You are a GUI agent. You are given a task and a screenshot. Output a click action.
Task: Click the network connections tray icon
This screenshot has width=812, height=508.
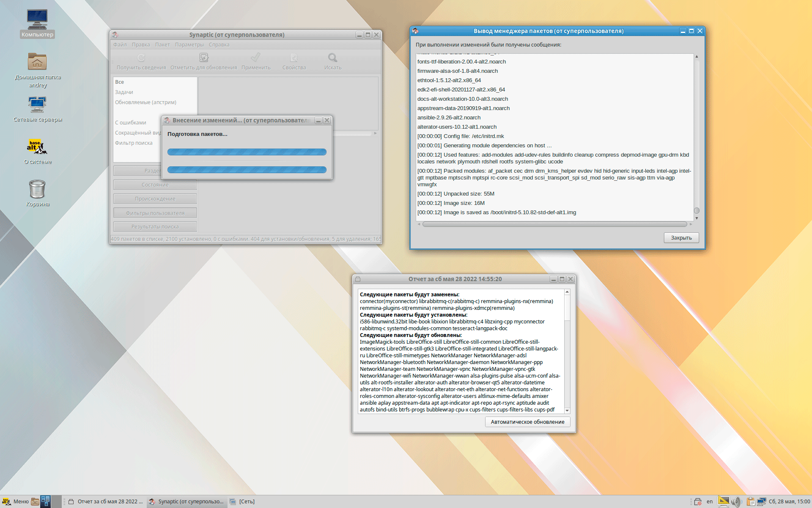pos(762,502)
